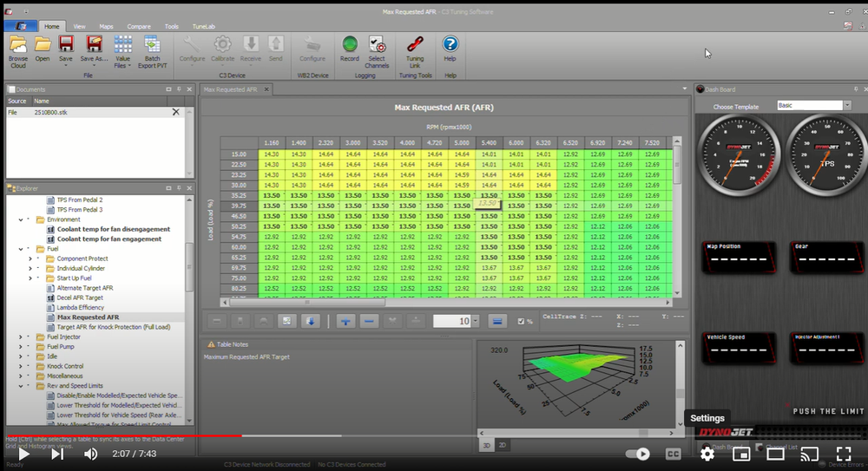Open the Select Channels tool
Image resolution: width=868 pixels, height=471 pixels.
tap(377, 43)
